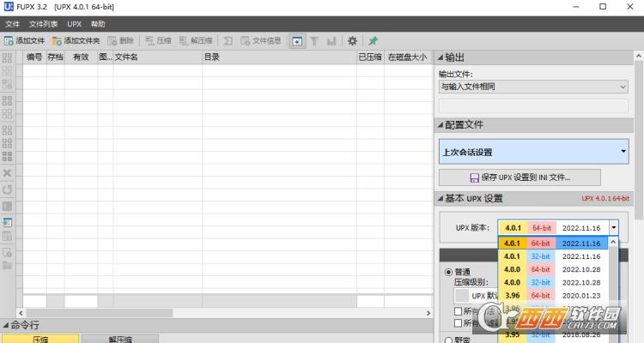
Task: Choose 4.0.0 32-bit 2022.10.28 in version list
Action: click(x=553, y=283)
